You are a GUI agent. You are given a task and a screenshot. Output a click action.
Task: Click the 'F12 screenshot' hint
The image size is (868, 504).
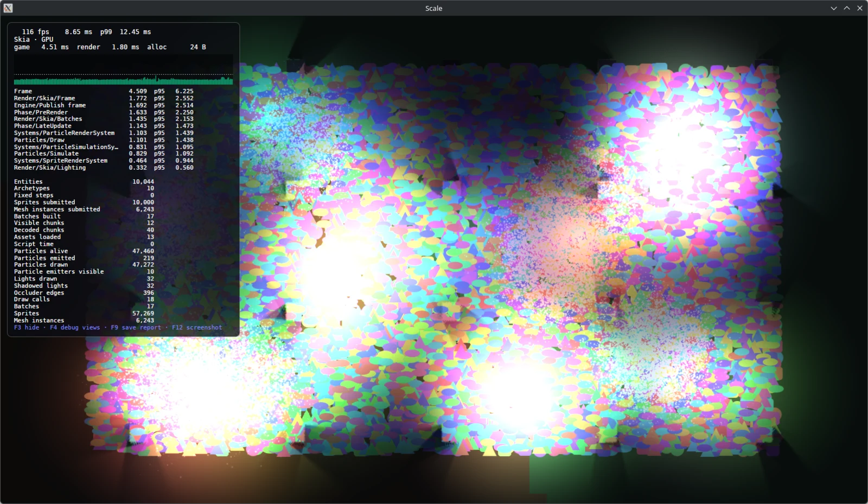click(x=197, y=328)
